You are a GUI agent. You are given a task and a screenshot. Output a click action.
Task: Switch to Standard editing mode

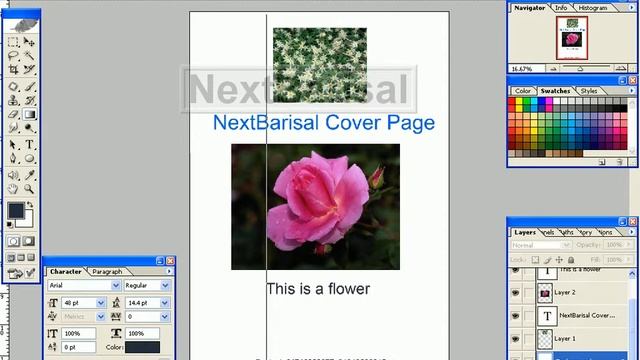click(x=13, y=241)
